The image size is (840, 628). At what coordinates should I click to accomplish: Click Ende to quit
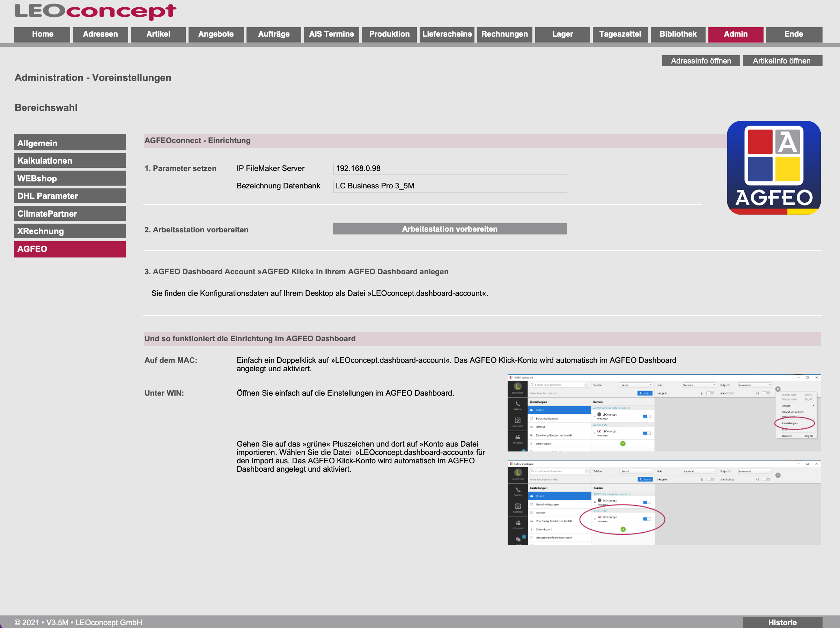pos(794,35)
